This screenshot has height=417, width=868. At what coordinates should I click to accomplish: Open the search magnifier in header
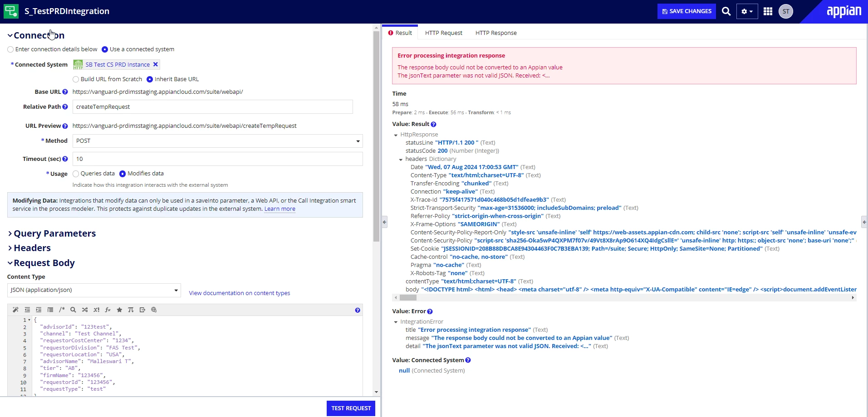tap(726, 11)
